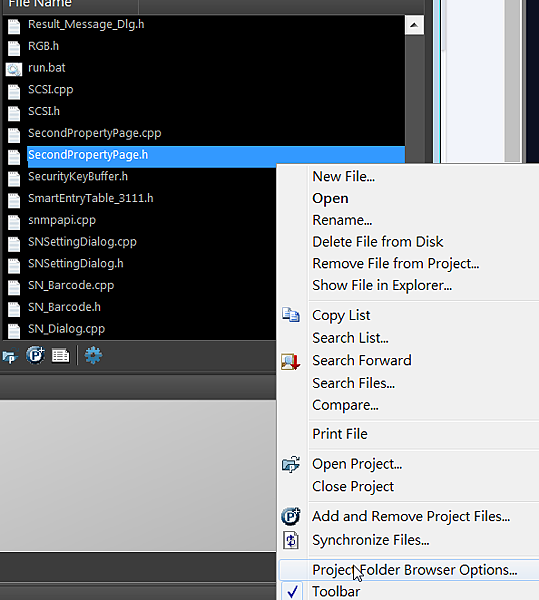Viewport: 539px width, 600px height.
Task: Choose Compare from the context menu
Action: pos(345,405)
